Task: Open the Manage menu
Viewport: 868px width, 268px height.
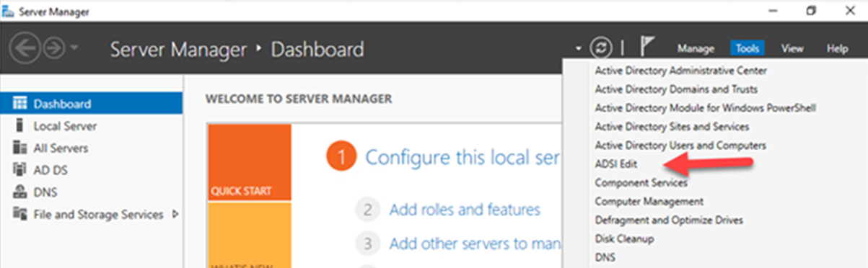Action: [x=696, y=49]
